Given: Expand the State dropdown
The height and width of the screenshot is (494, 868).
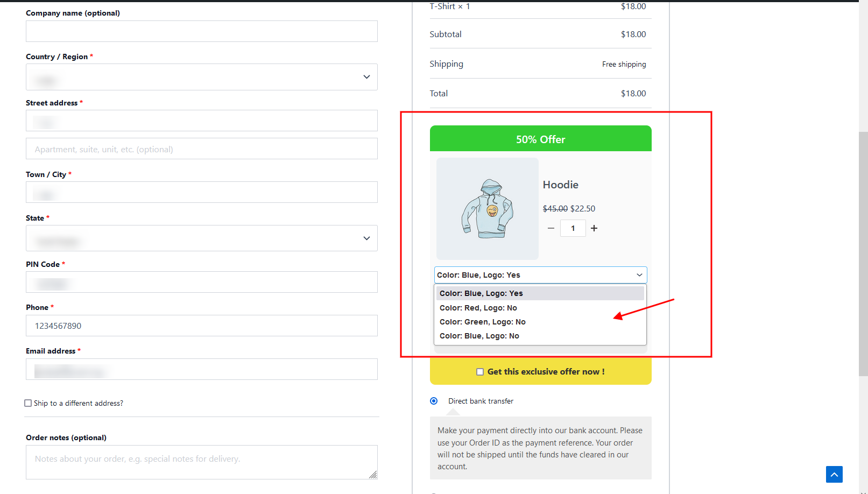Looking at the screenshot, I should 202,238.
